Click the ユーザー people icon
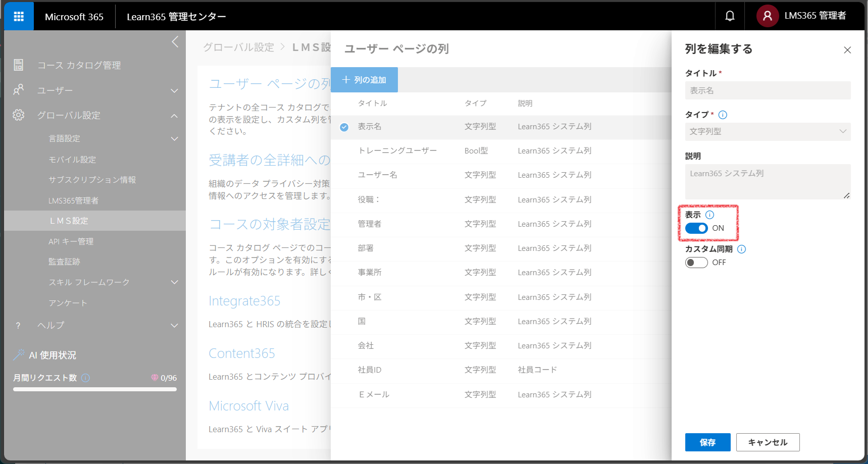Image resolution: width=868 pixels, height=464 pixels. [x=19, y=90]
